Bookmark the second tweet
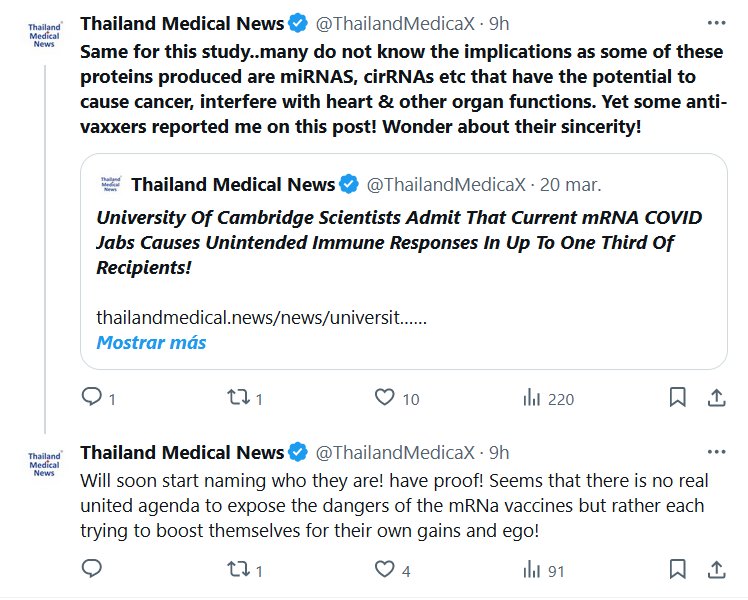Image resolution: width=748 pixels, height=600 pixels. pos(677,570)
